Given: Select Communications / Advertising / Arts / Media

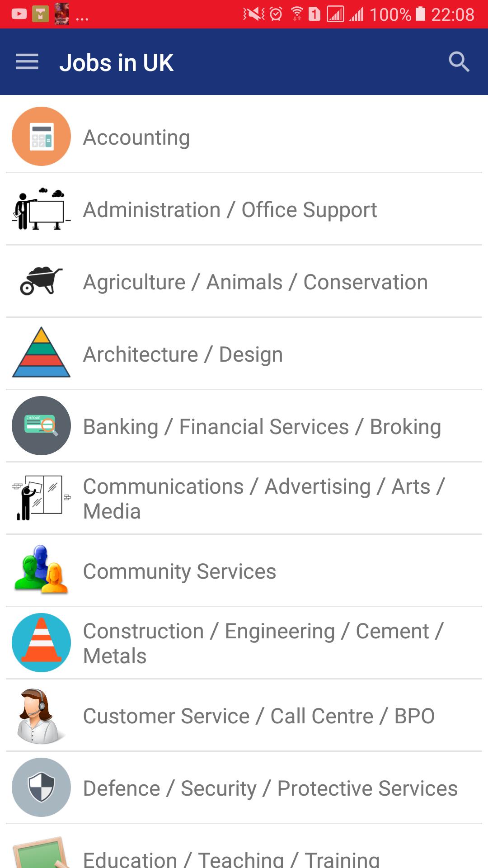Looking at the screenshot, I should point(244,498).
